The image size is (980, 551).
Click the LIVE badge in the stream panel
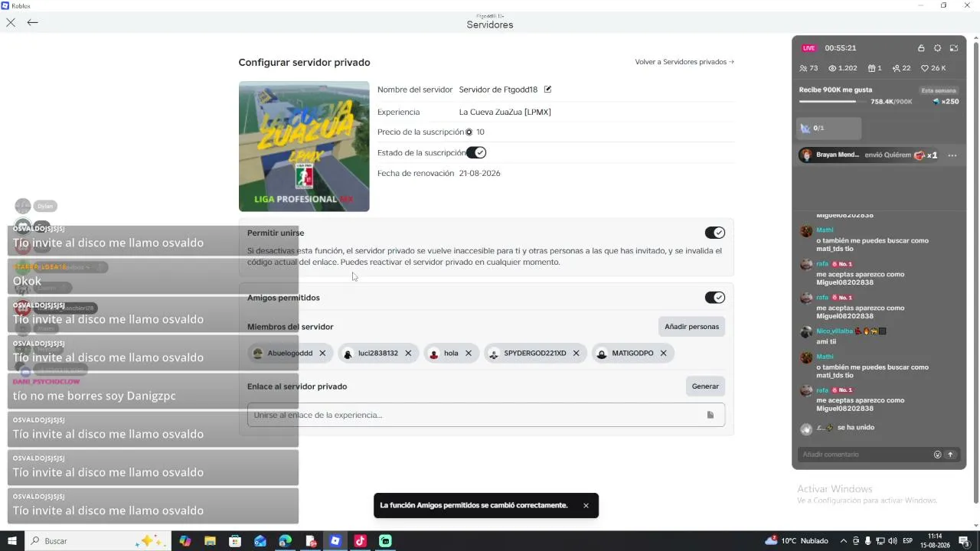(808, 48)
